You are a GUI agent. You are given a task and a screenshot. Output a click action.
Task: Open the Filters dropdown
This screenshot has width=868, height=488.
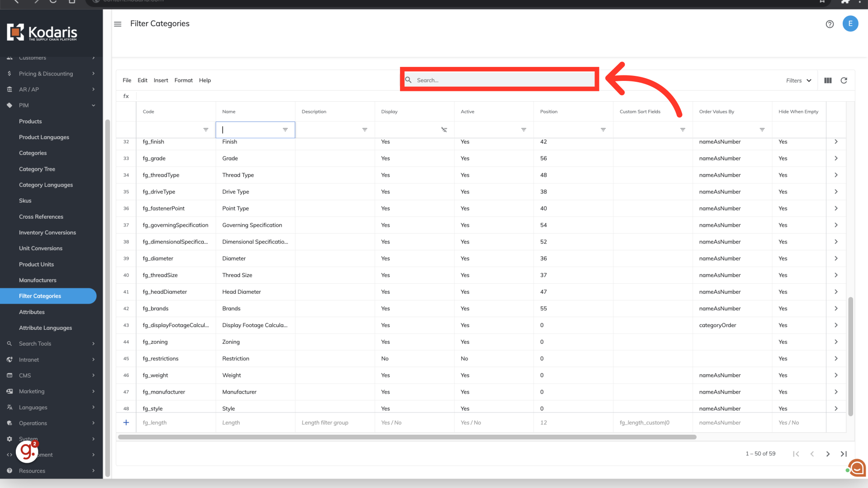click(798, 80)
